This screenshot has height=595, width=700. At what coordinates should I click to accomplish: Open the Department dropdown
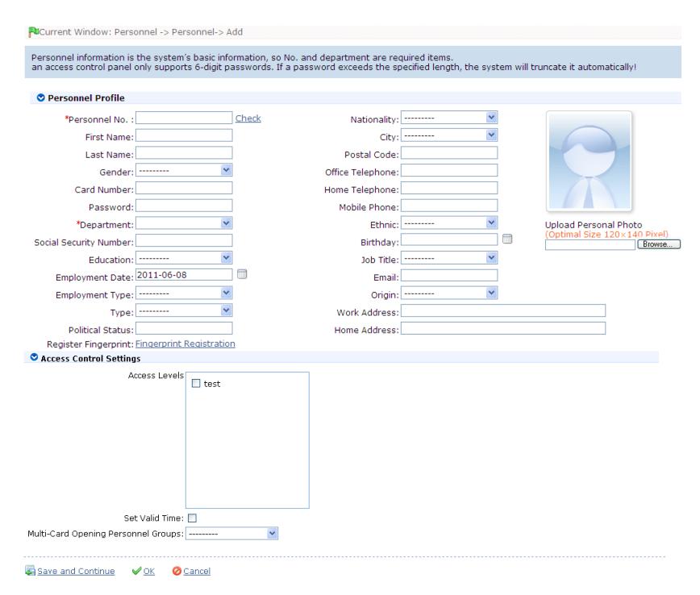184,223
